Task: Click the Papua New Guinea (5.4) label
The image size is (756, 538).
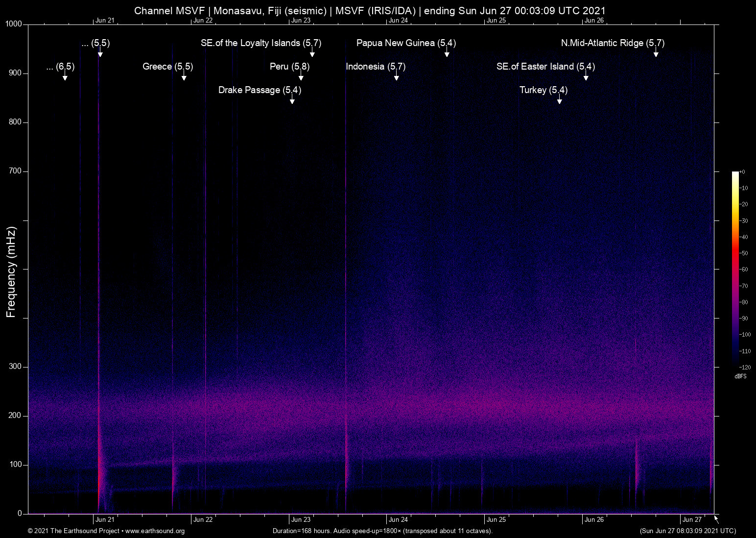Action: pos(406,43)
